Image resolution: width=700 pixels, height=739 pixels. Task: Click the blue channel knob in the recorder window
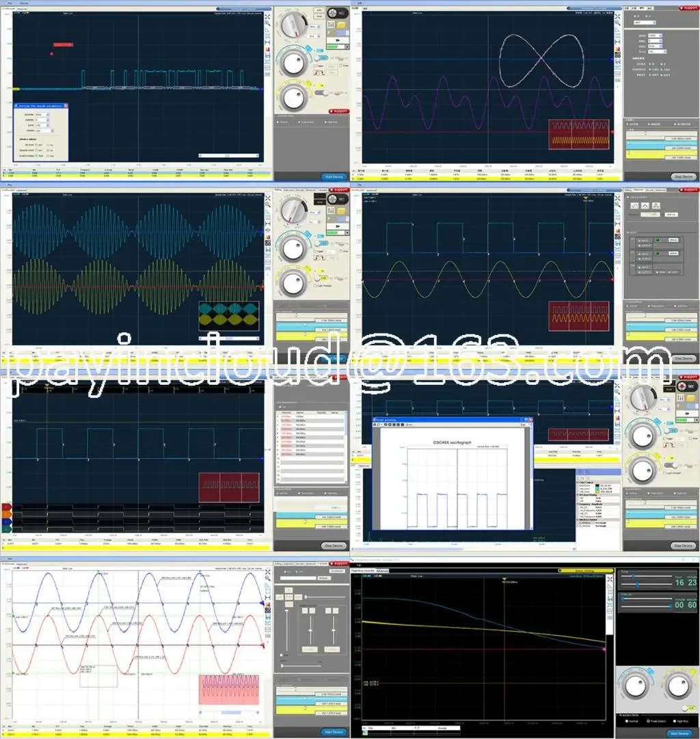[636, 686]
